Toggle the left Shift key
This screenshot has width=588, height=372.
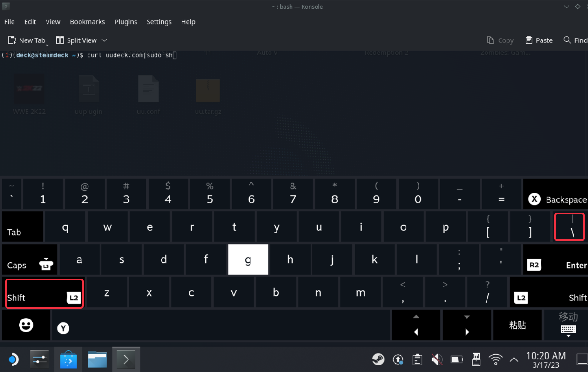[44, 293]
